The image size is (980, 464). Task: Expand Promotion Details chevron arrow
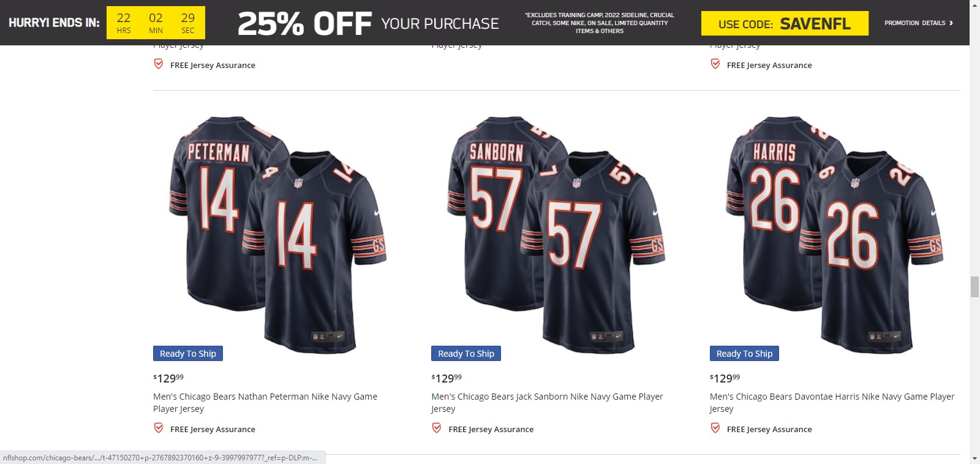click(951, 23)
